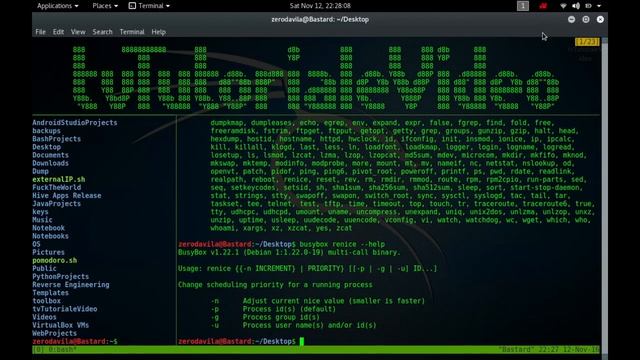Click 'Change scheduling priority' description line
Image resolution: width=640 pixels, height=360 pixels.
point(275,284)
